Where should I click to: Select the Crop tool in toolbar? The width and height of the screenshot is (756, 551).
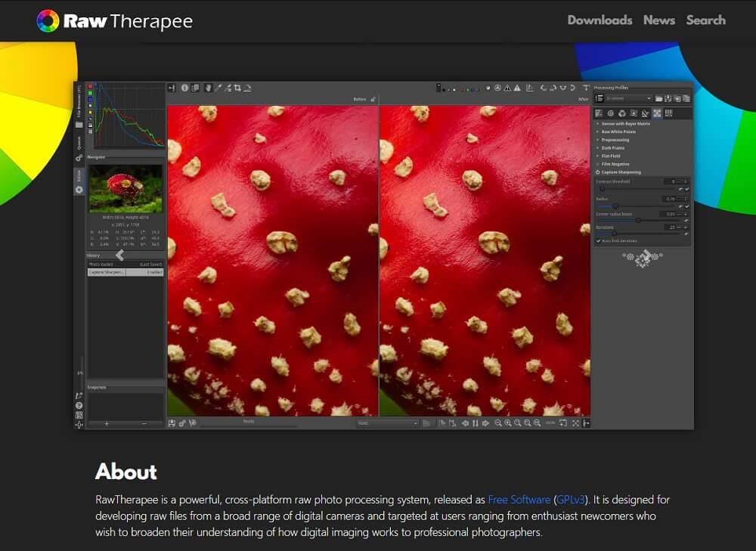tap(237, 88)
